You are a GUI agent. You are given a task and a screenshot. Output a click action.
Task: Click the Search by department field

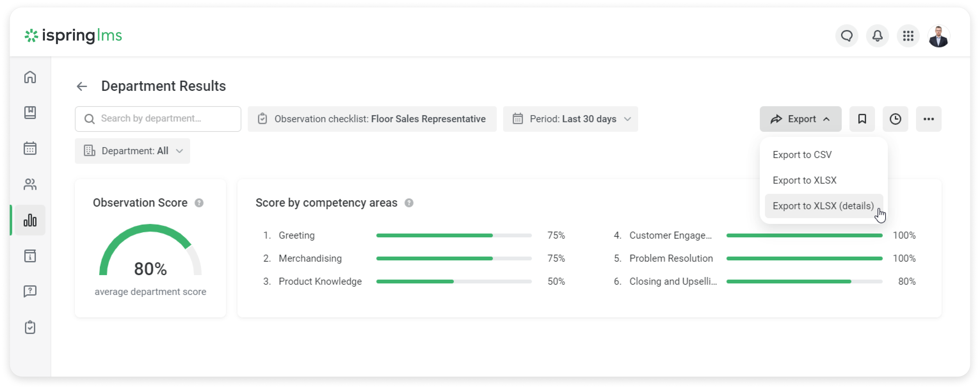[158, 119]
